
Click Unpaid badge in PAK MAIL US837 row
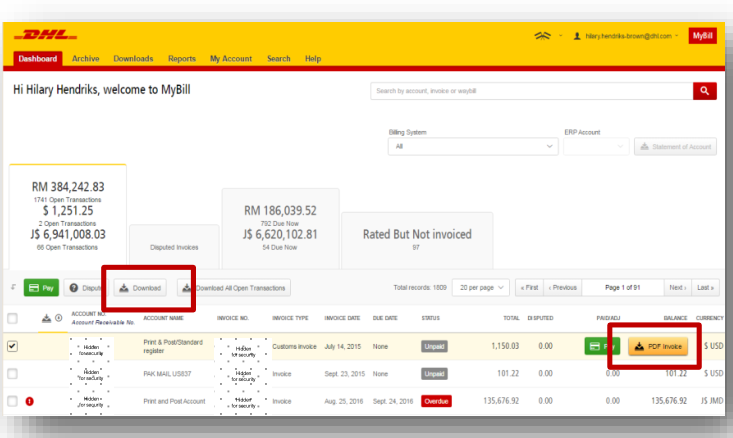(434, 373)
